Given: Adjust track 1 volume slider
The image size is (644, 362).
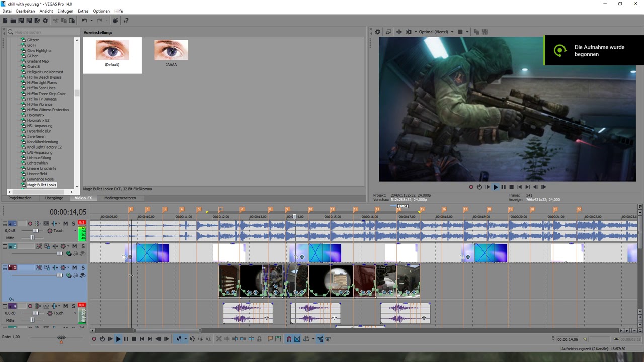Looking at the screenshot, I should click(x=35, y=231).
